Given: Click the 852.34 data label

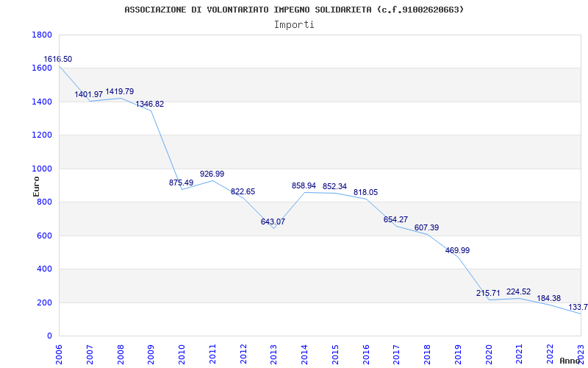Looking at the screenshot, I should click(x=334, y=187).
